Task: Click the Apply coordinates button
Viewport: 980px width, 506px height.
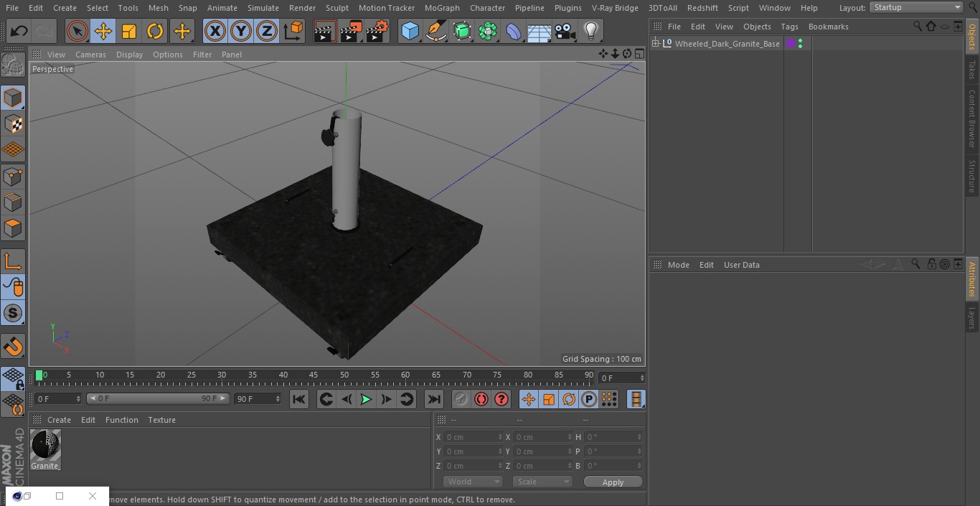Action: [613, 482]
